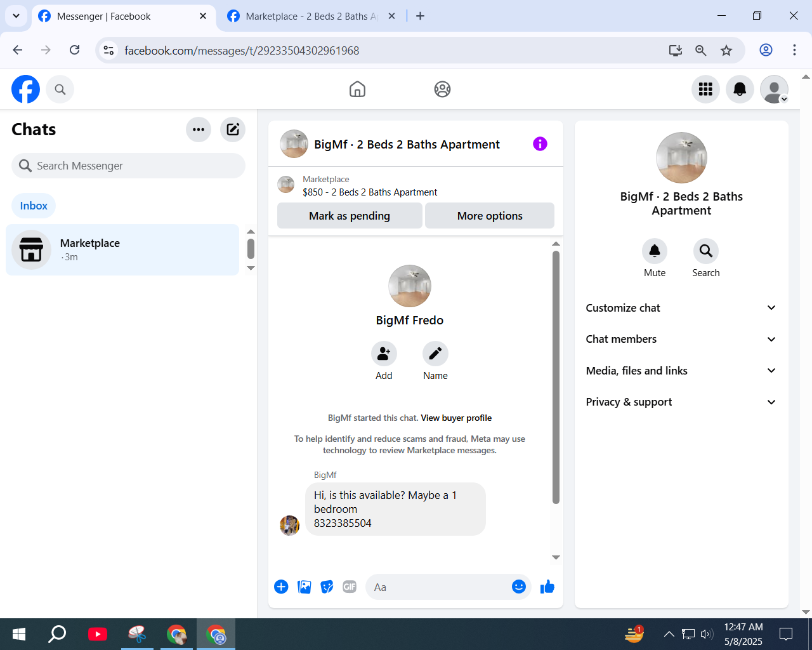Open the account profile picture menu
Image resolution: width=812 pixels, height=650 pixels.
tap(774, 90)
